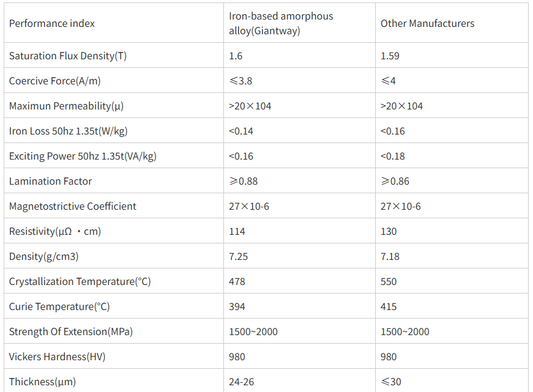Click the Lamination Factor row label
Viewport: 533px width, 392px height.
(x=50, y=182)
